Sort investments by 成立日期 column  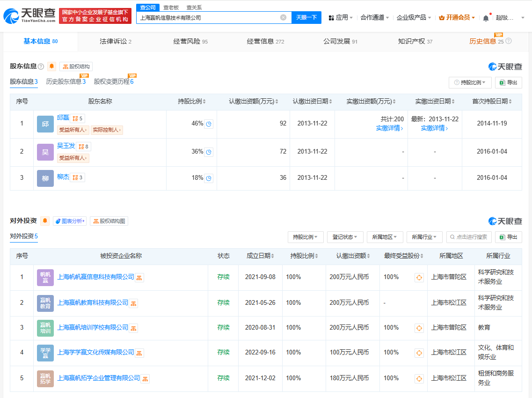click(261, 256)
